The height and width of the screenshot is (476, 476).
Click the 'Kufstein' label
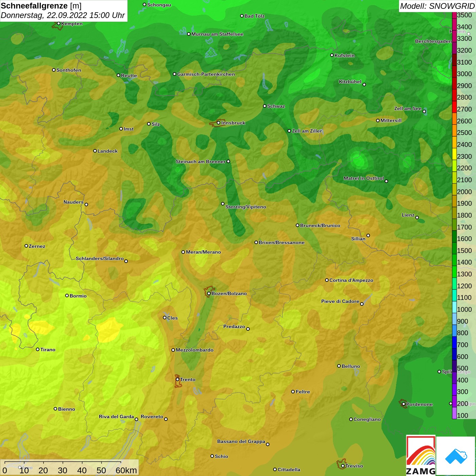pyautogui.click(x=344, y=55)
